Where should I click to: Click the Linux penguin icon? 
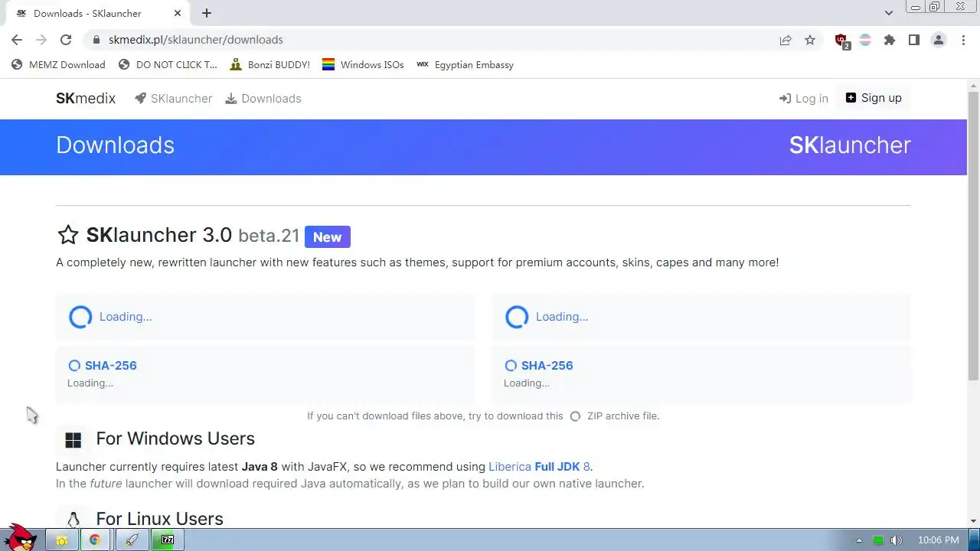73,520
